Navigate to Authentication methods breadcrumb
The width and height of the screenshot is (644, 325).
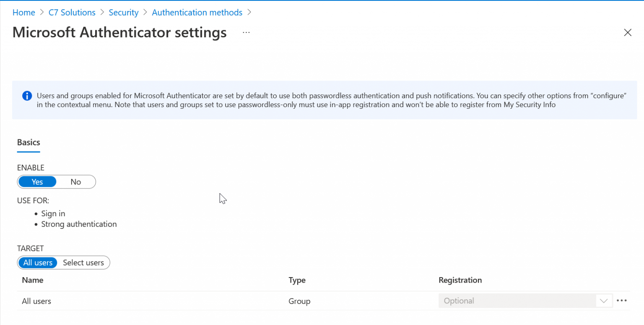pos(197,13)
